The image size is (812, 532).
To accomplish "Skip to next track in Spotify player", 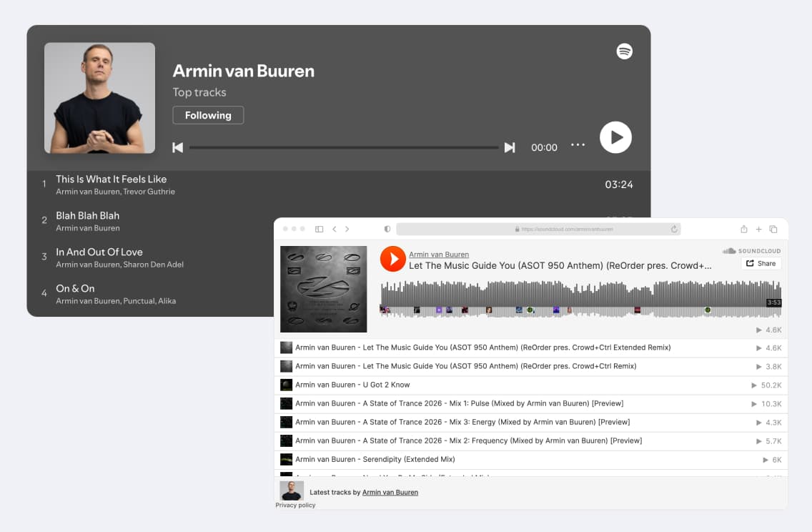I will pyautogui.click(x=510, y=147).
